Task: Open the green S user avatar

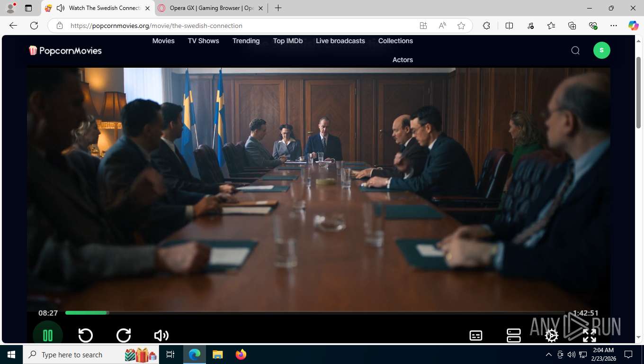Action: (602, 50)
